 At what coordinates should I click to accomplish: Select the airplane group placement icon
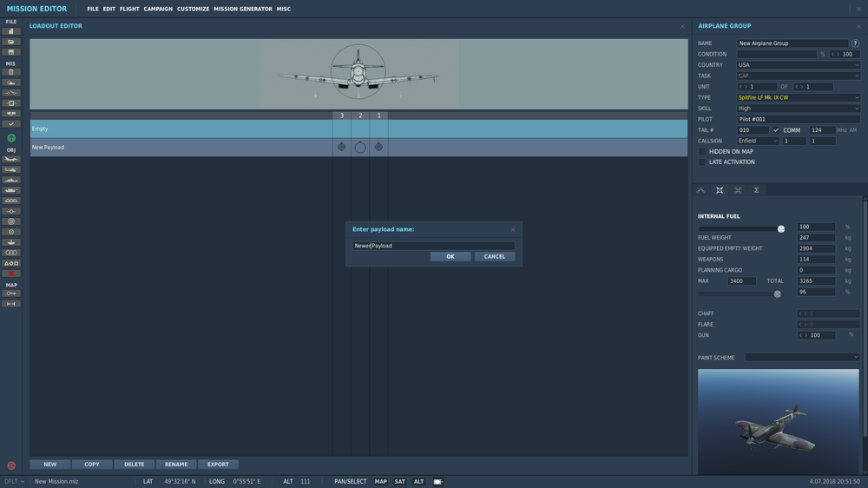11,159
